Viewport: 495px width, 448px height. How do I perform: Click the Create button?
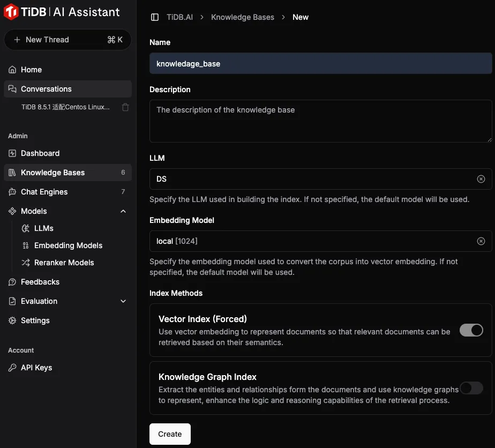(170, 434)
